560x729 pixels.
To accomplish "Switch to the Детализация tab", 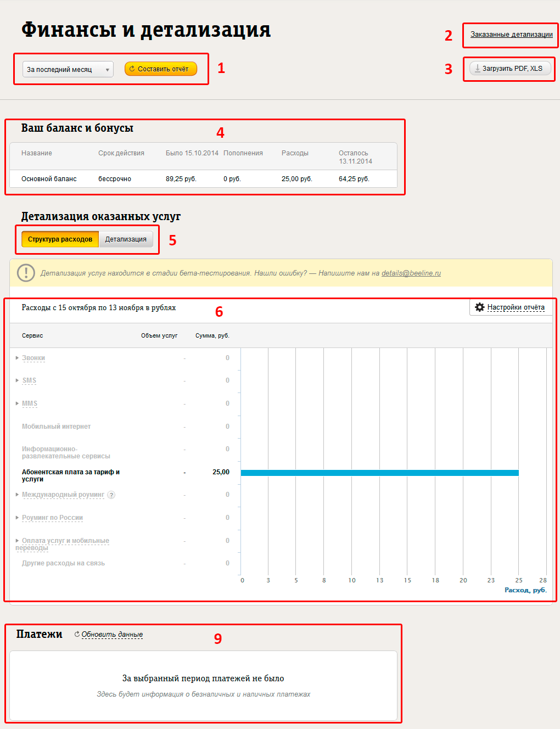I will pyautogui.click(x=126, y=239).
